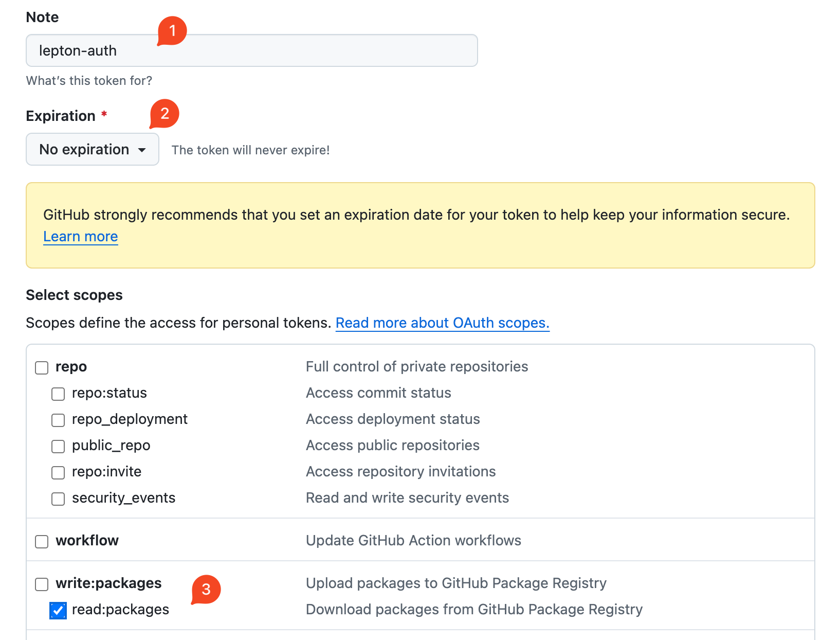This screenshot has width=840, height=640.
Task: Tick the public_repo checkbox
Action: pyautogui.click(x=58, y=446)
